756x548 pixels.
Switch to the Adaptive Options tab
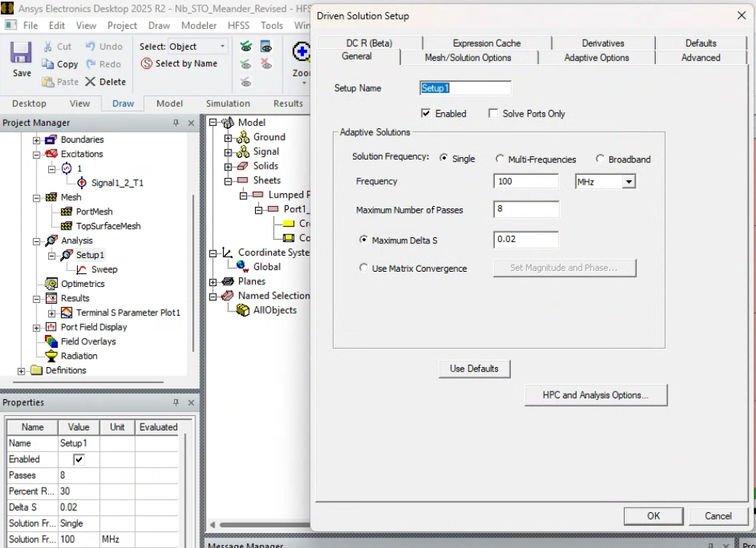point(596,58)
